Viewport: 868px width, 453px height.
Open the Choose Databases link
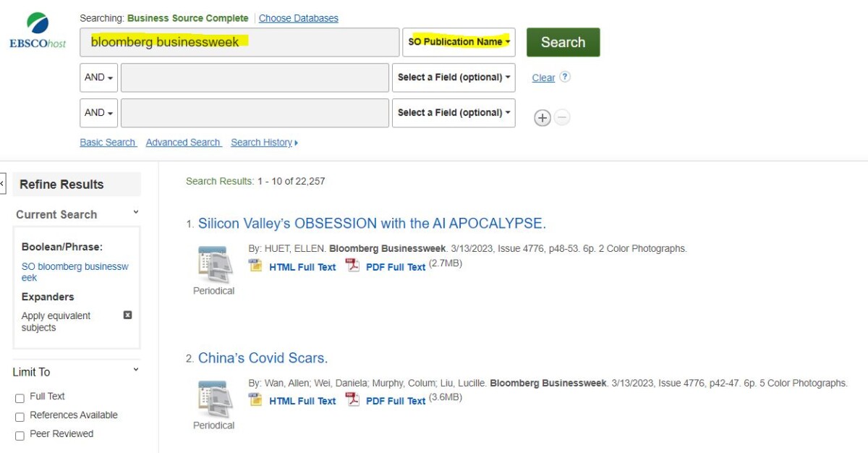pos(298,18)
